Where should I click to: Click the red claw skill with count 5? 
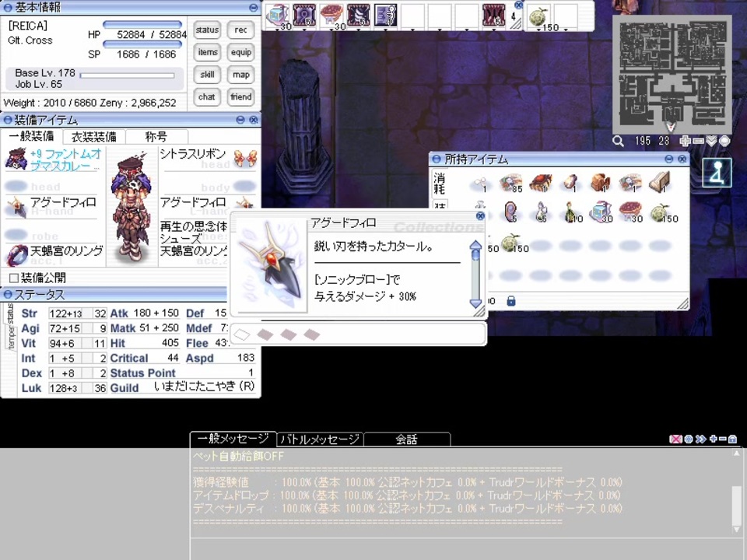[493, 16]
